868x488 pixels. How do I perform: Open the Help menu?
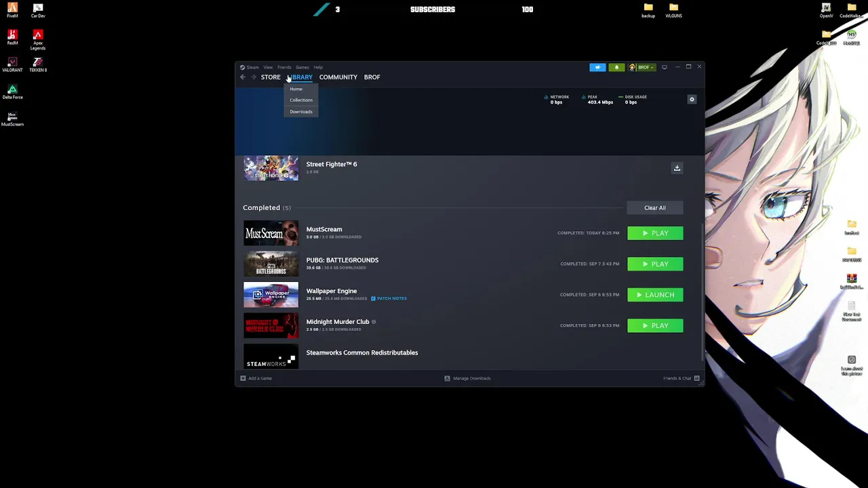tap(318, 67)
